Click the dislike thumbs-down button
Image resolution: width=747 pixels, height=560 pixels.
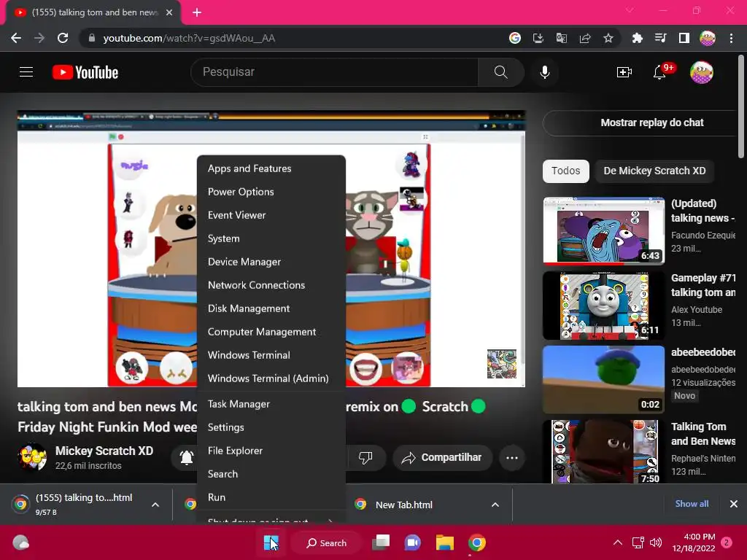(x=365, y=458)
